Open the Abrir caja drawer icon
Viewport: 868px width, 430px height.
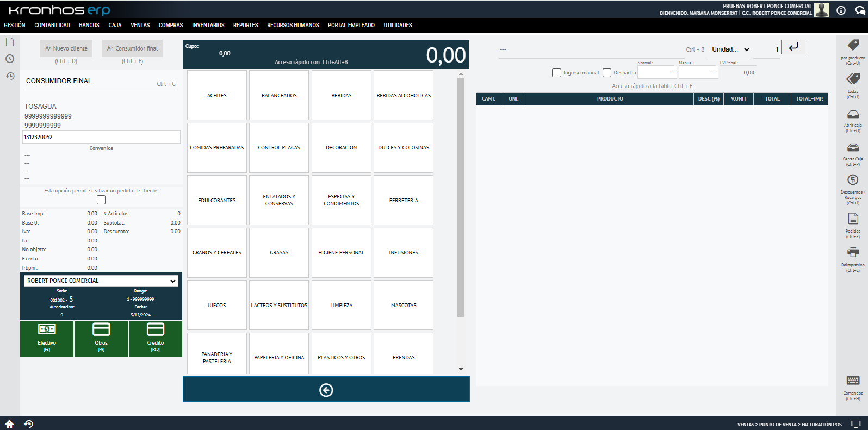pyautogui.click(x=853, y=115)
